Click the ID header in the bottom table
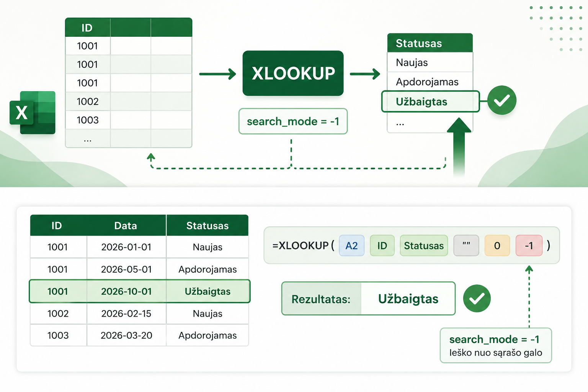Screen dimensions: 588x392 tap(57, 225)
